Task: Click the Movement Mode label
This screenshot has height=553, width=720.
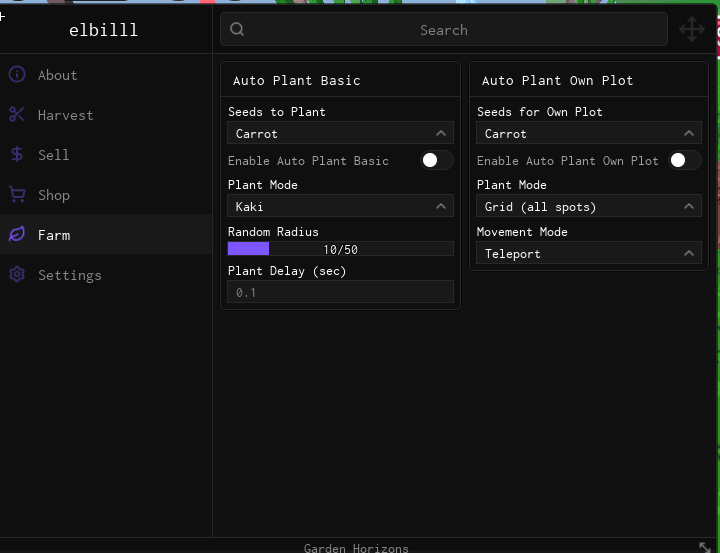Action: tap(522, 231)
